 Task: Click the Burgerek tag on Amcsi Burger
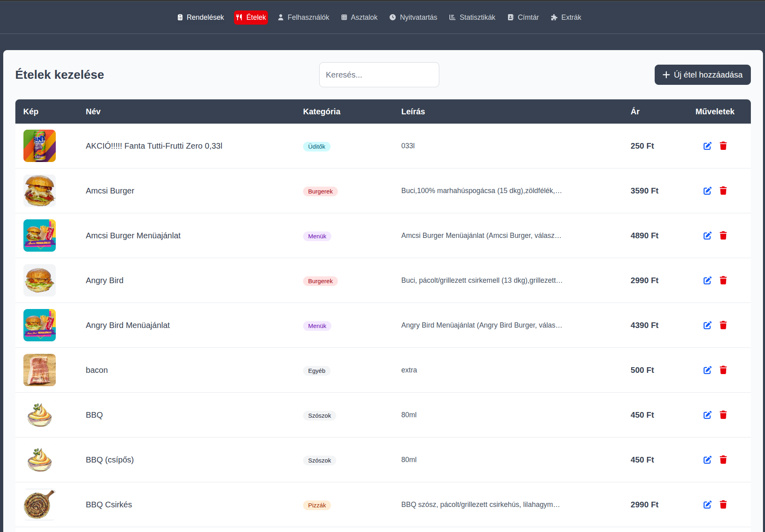[x=320, y=191]
